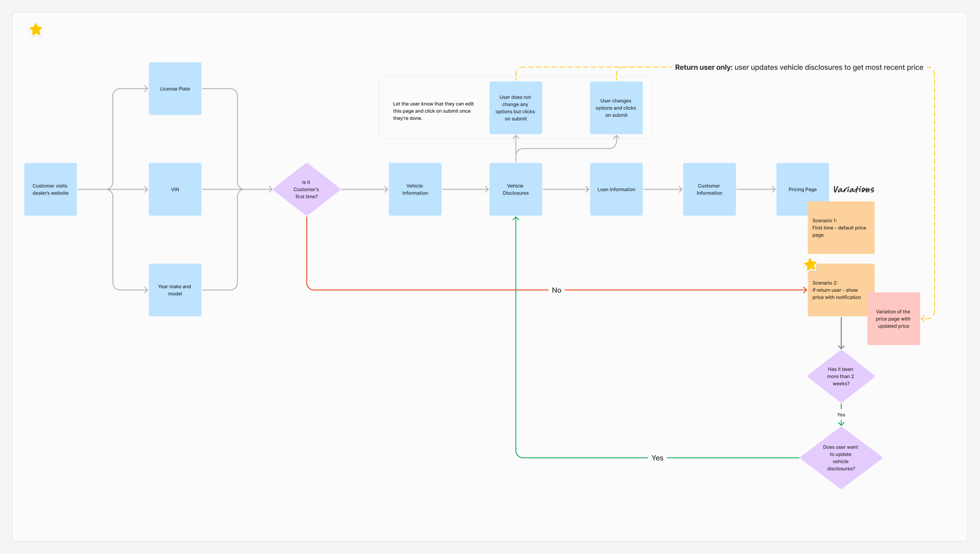Screen dimensions: 980x554
Task: Select the "Is it Customer's first time?" diamond
Action: (307, 189)
